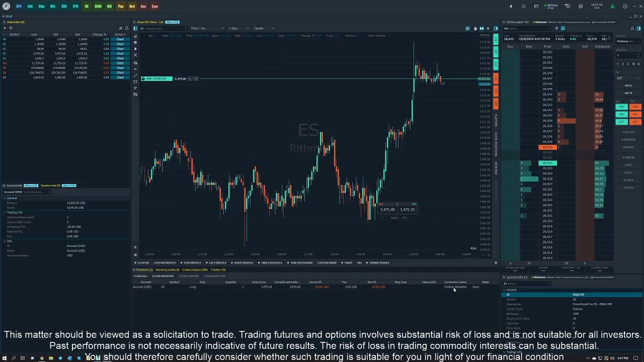Click the alert bell icon on the chart toolbar
The width and height of the screenshot is (644, 362).
(135, 49)
